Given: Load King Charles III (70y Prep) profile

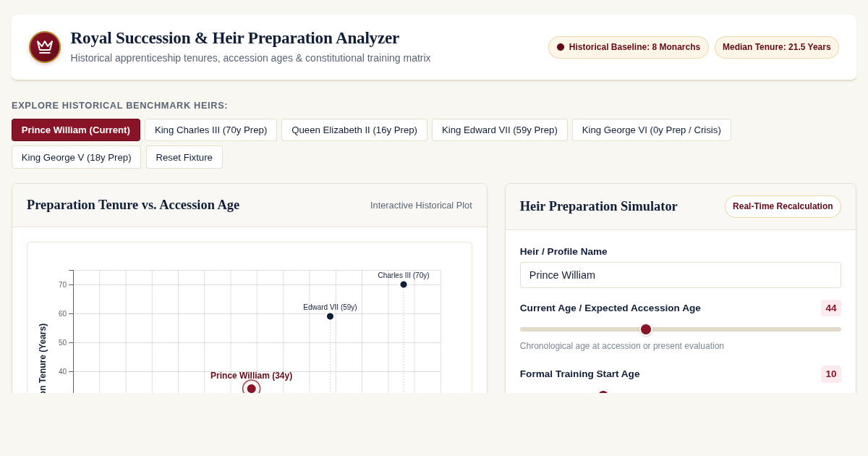Looking at the screenshot, I should coord(210,130).
